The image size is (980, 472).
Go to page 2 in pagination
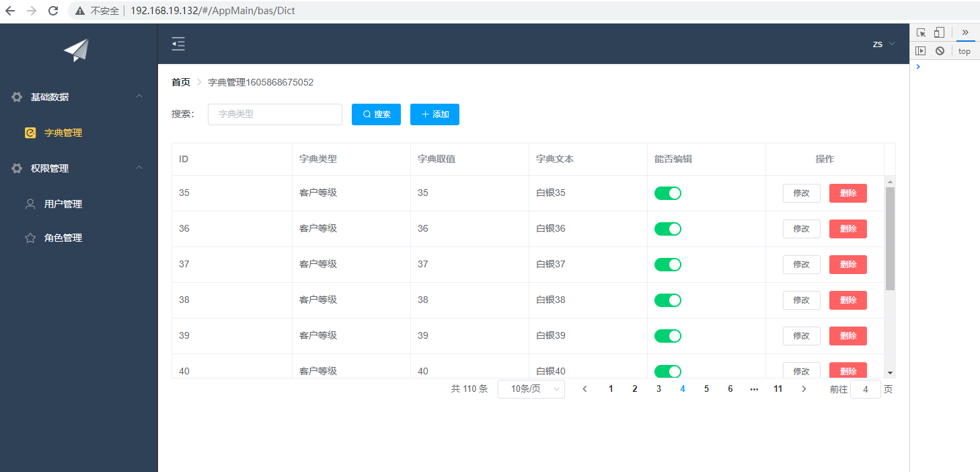point(634,389)
